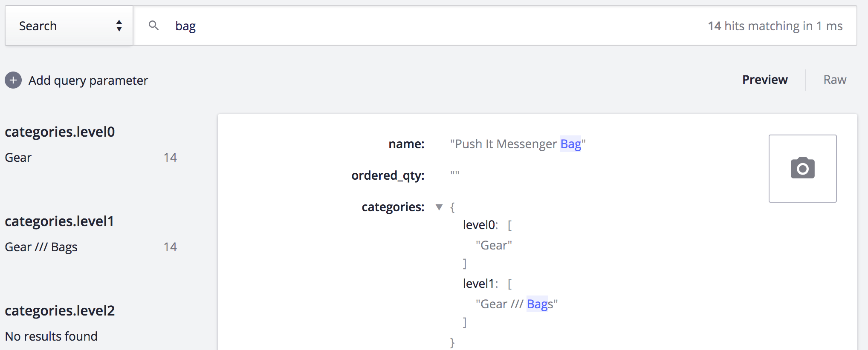
Task: Click the up-down arrows on the Search selector
Action: tap(120, 26)
